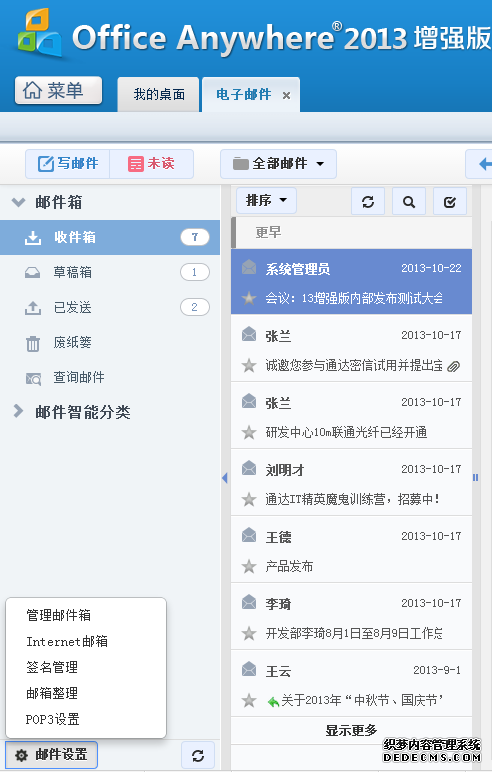492x772 pixels.
Task: Click envelope icon of 王德 mail
Action: [249, 536]
